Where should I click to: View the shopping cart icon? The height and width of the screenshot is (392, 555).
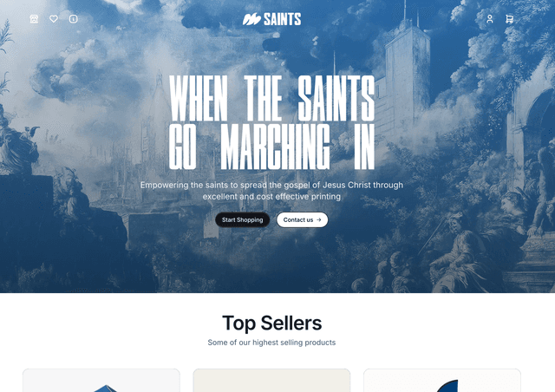(x=509, y=19)
